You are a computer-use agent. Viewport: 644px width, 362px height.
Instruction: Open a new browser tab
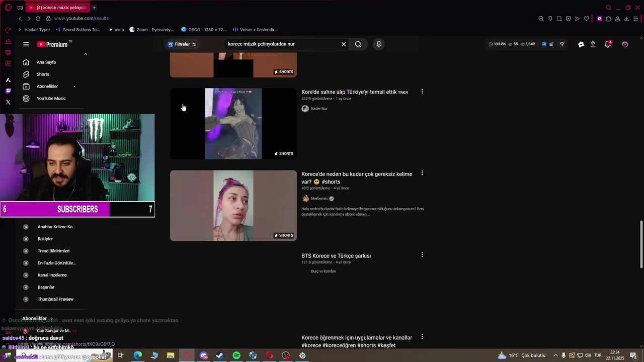click(94, 8)
